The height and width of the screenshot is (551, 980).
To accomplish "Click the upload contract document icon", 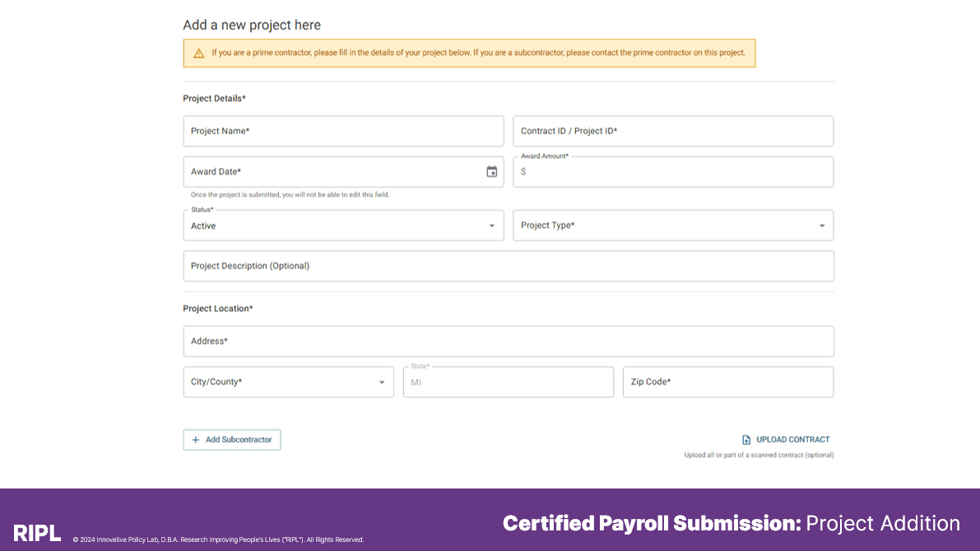I will click(746, 440).
